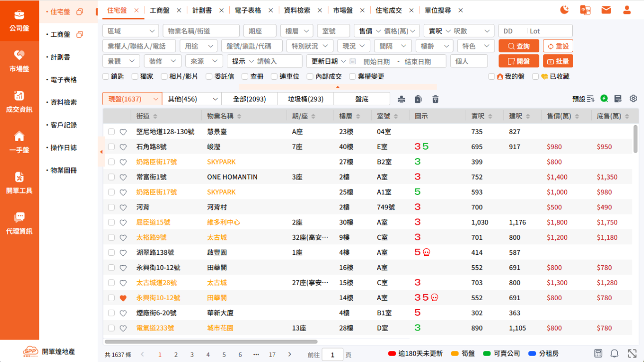Toggle dark mode with moon icon
The height and width of the screenshot is (362, 644).
click(x=564, y=9)
